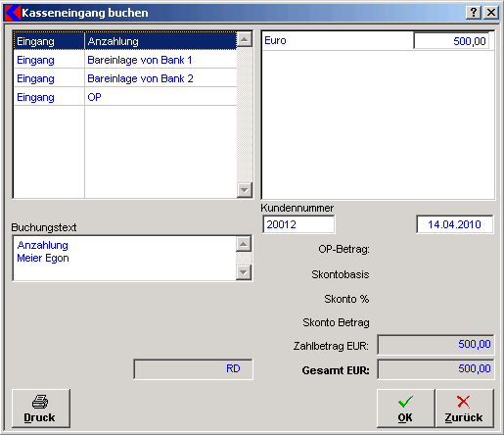Select the Anzahlung booking row
This screenshot has width=504, height=435.
point(125,41)
